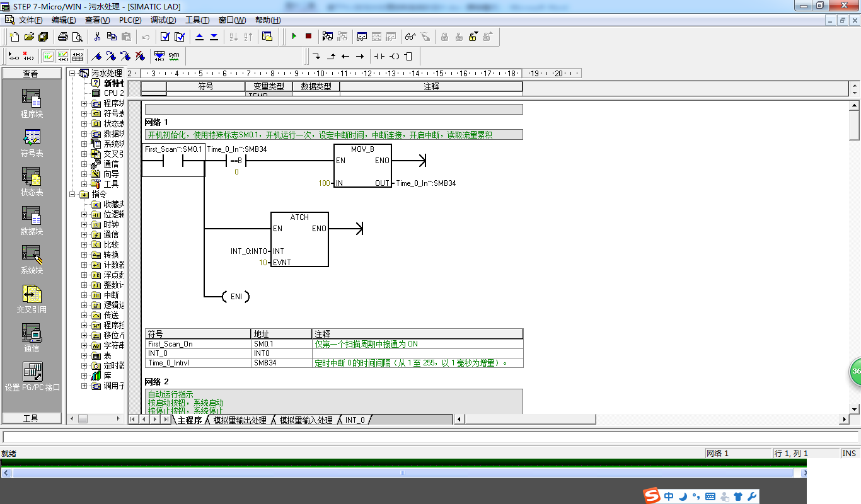Open the 查看(V) menu

tap(97, 20)
